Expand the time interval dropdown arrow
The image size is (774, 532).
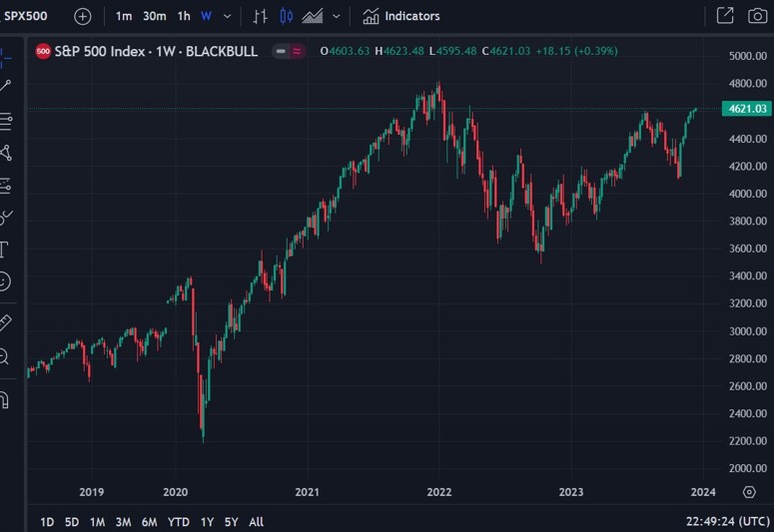tap(228, 16)
